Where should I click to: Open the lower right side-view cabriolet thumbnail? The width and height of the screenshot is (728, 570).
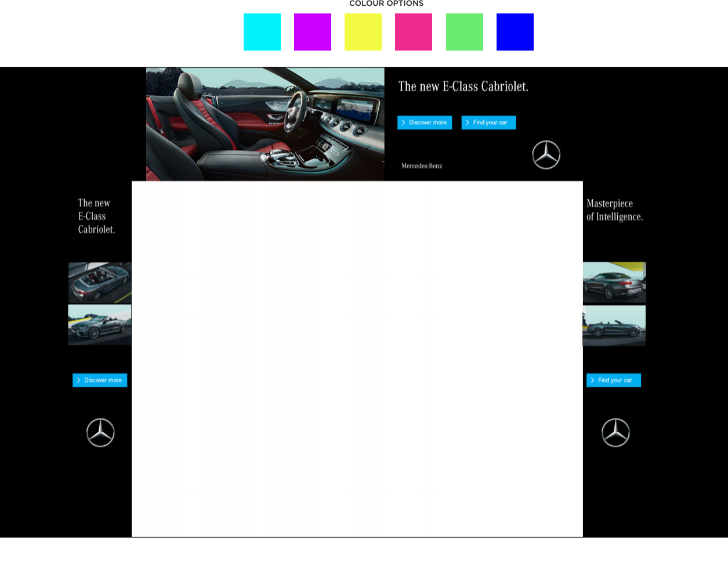(614, 326)
